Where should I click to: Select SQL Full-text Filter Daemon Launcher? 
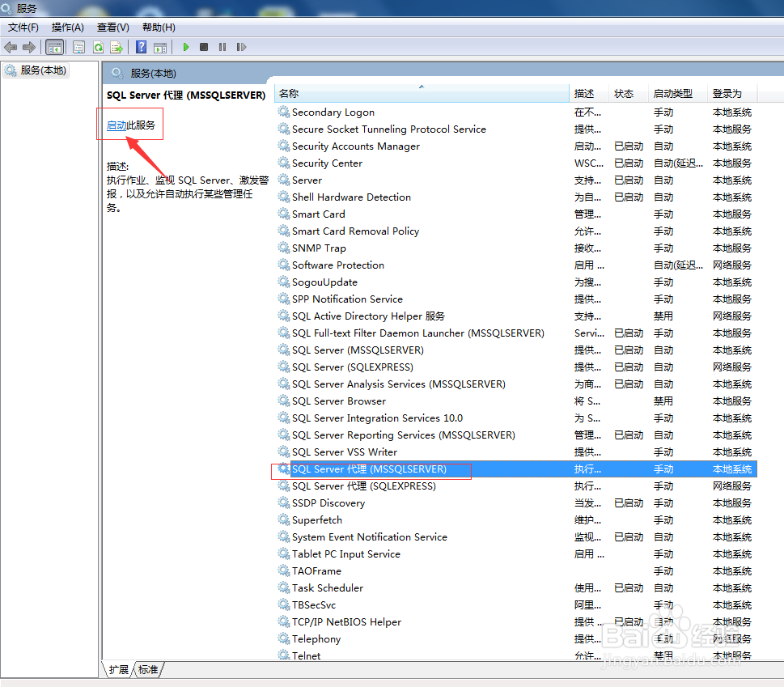click(516, 333)
